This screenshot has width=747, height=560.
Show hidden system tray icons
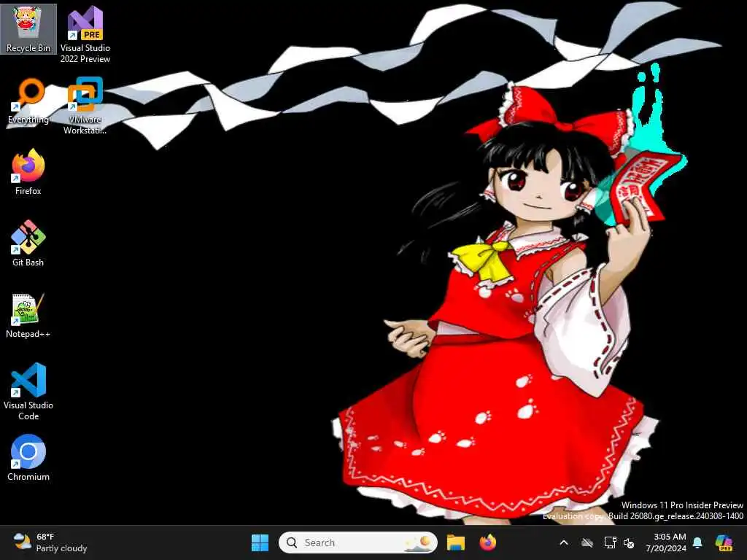[x=564, y=542]
